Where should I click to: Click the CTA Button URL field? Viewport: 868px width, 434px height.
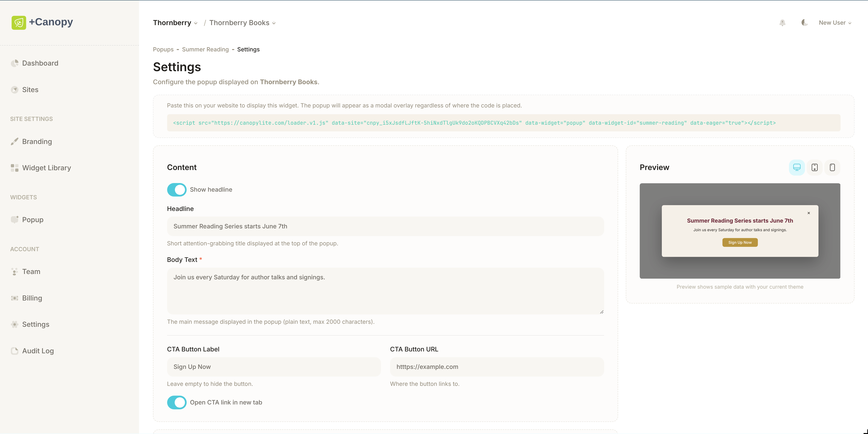point(497,367)
